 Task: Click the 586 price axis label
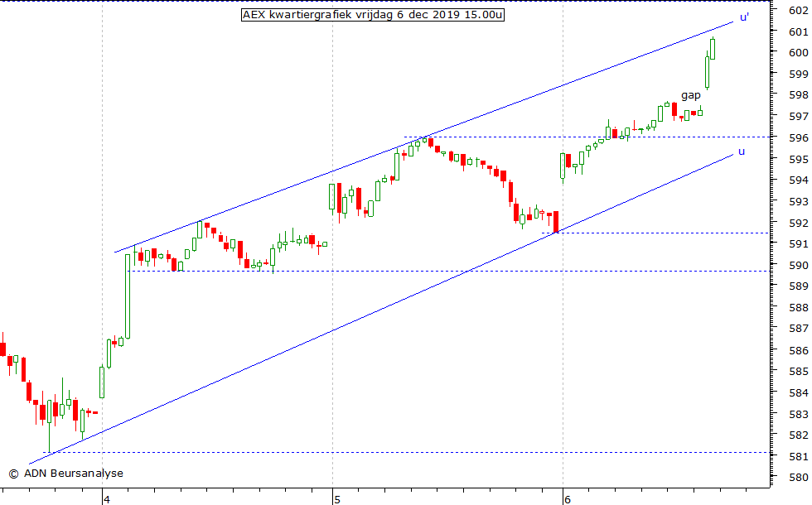[x=798, y=350]
